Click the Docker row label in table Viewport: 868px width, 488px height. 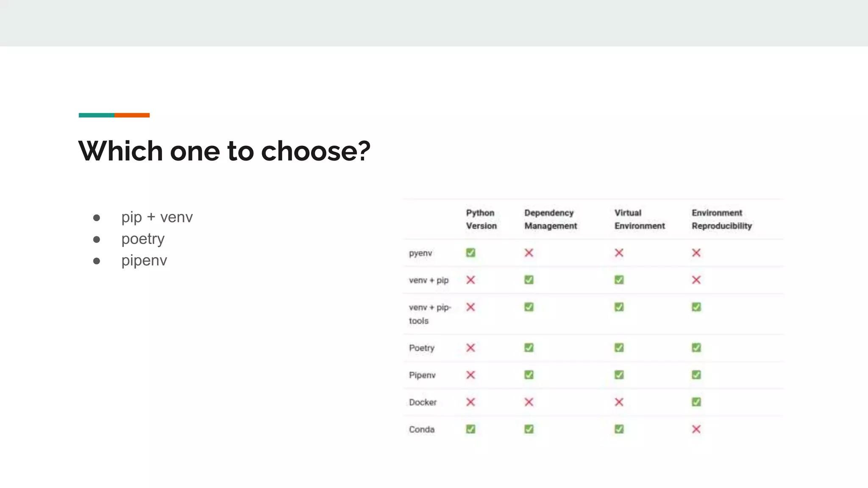click(423, 402)
